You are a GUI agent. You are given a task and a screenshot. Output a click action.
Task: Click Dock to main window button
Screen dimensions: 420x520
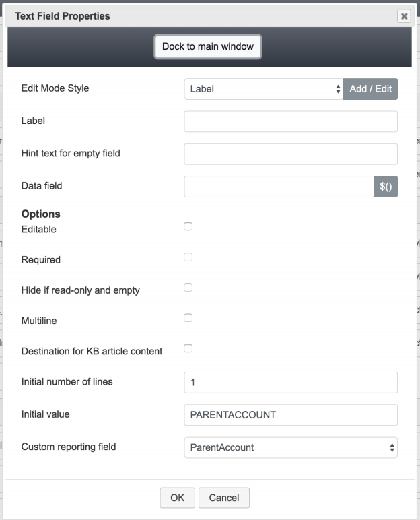[208, 46]
